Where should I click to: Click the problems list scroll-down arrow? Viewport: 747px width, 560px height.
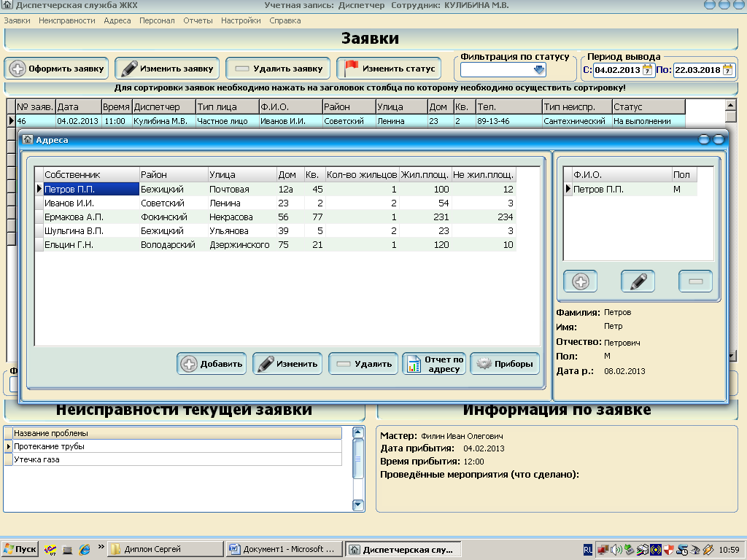[357, 505]
